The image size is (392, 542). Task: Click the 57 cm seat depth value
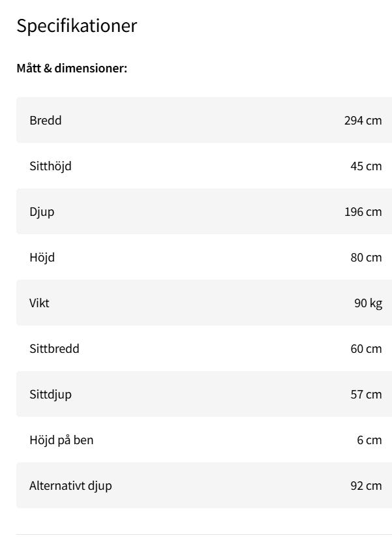point(366,394)
